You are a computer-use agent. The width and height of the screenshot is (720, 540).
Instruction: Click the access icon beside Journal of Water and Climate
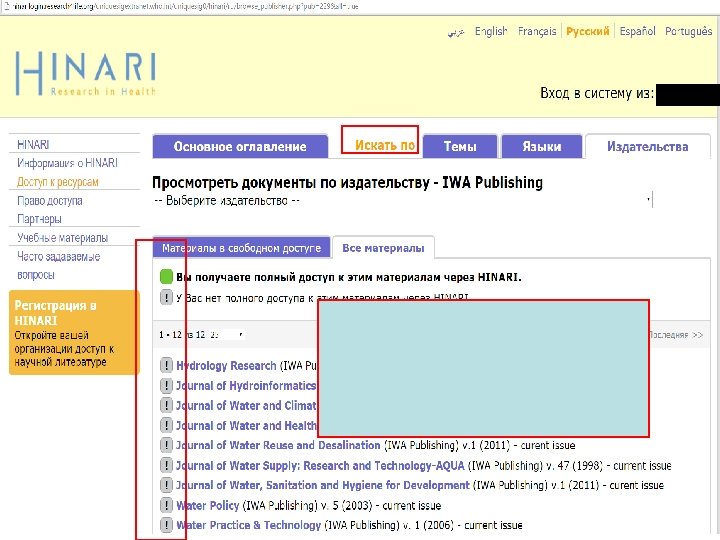coord(166,405)
